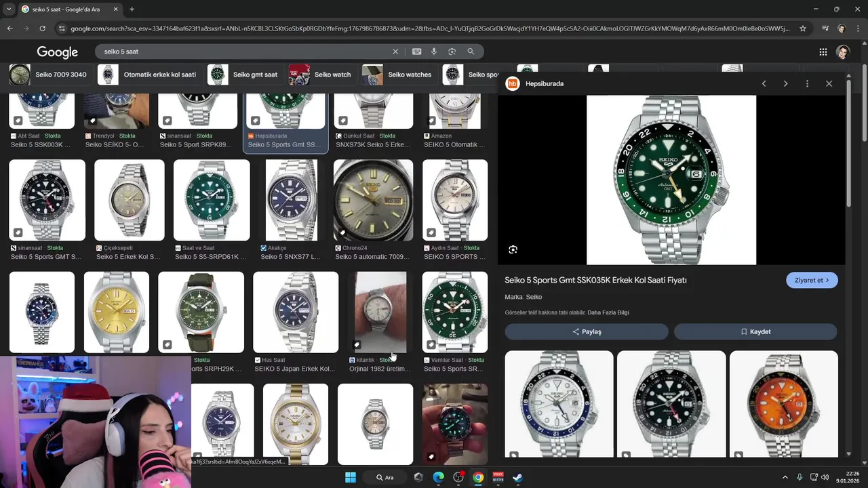The image size is (868, 488).
Task: Show hidden system tray icons
Action: pyautogui.click(x=785, y=477)
